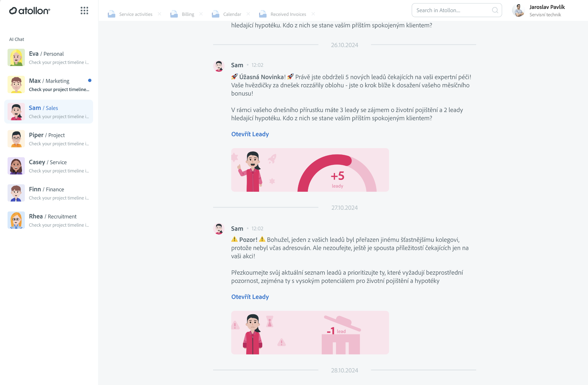Image resolution: width=588 pixels, height=385 pixels.
Task: Close the Billing tab
Action: [x=201, y=14]
